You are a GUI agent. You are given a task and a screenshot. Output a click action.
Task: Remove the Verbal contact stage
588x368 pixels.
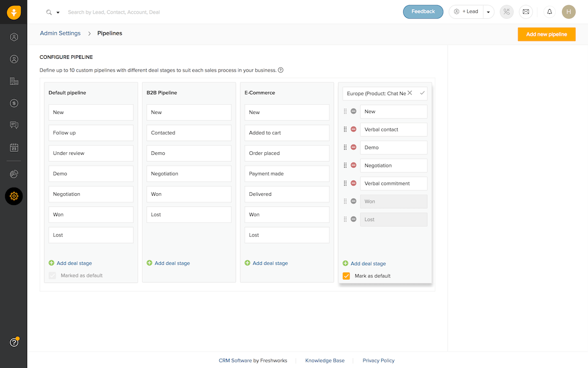[x=353, y=129]
